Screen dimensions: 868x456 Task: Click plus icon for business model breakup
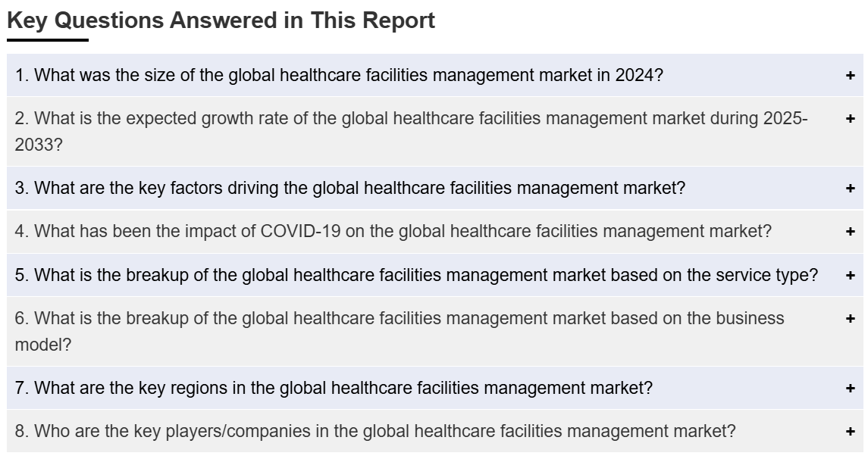point(850,318)
